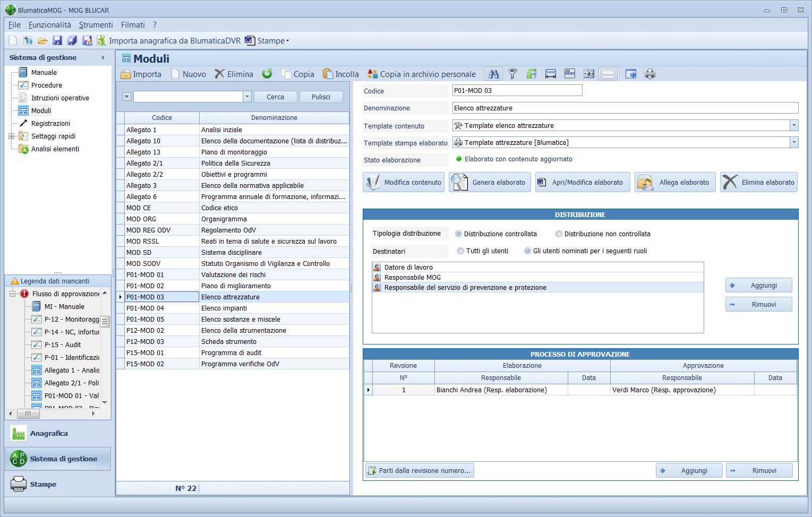The width and height of the screenshot is (812, 517).
Task: Open the Strumenti menu
Action: 96,25
